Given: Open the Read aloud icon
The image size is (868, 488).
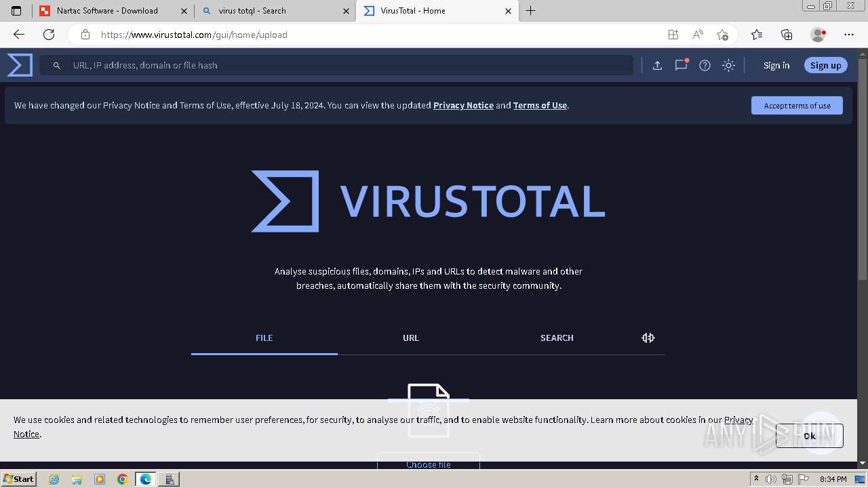Looking at the screenshot, I should (697, 35).
